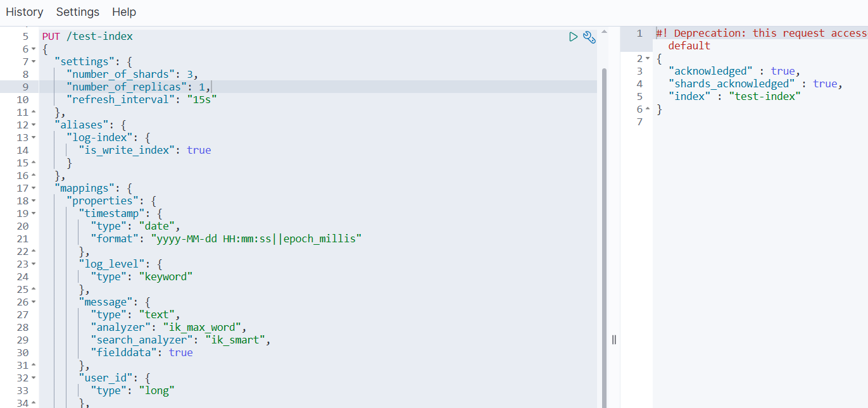868x408 pixels.
Task: Collapse response JSON fold arrow at line 2
Action: [648, 59]
